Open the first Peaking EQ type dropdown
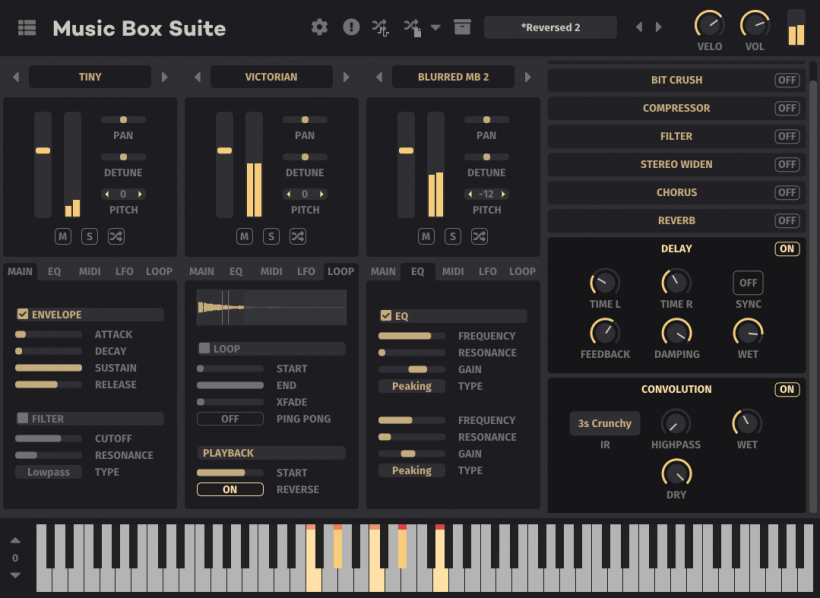The image size is (820, 598). click(412, 386)
